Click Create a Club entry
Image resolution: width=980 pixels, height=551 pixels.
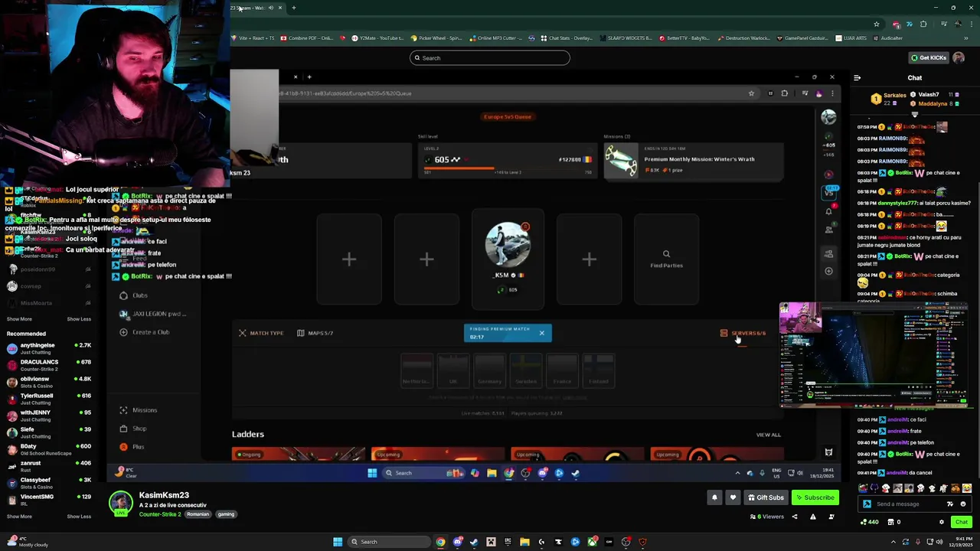(x=145, y=332)
